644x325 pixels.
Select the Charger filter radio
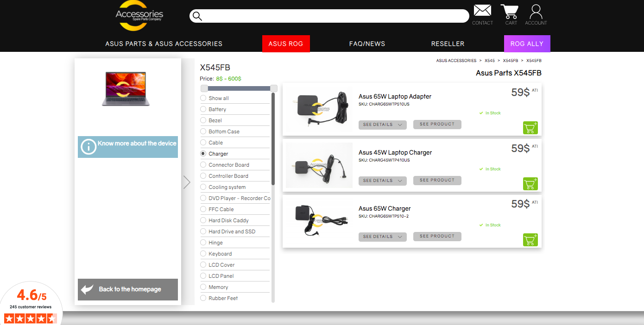203,153
